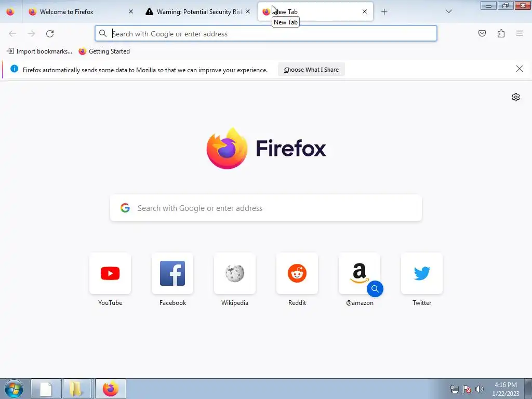This screenshot has width=532, height=399.
Task: Click Choose What I Share button
Action: pyautogui.click(x=311, y=70)
